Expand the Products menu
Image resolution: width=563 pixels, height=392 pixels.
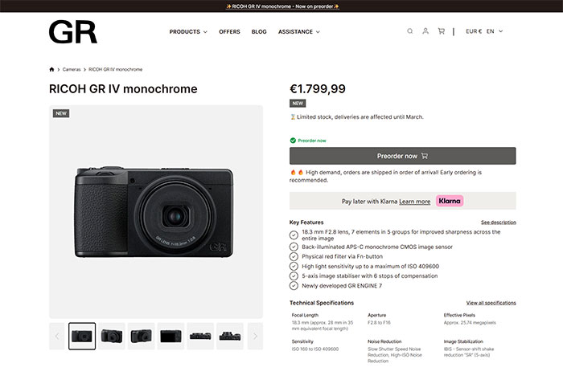[x=187, y=32]
